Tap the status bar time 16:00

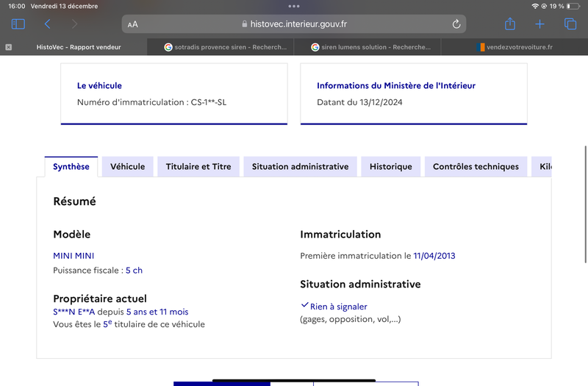pos(17,6)
